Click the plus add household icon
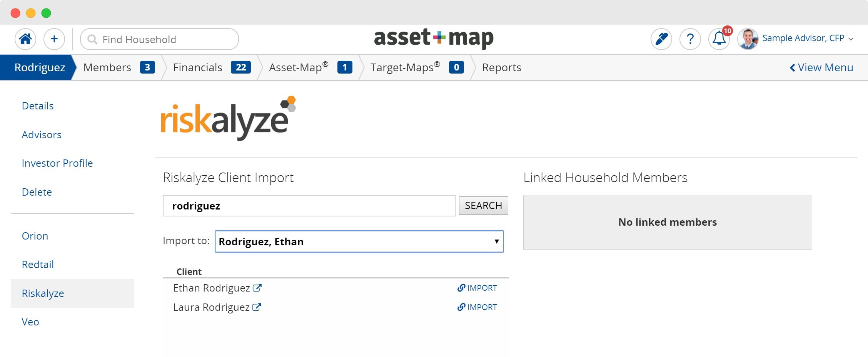 [x=54, y=39]
